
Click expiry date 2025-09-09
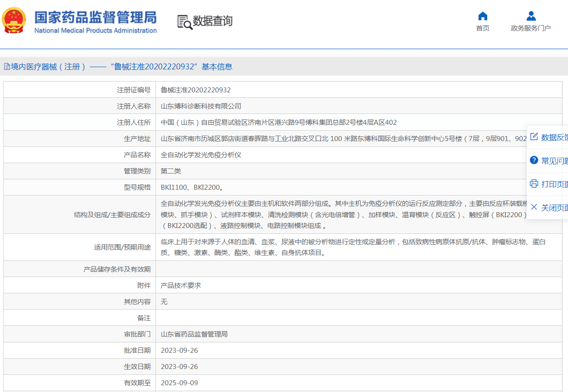[x=179, y=383]
